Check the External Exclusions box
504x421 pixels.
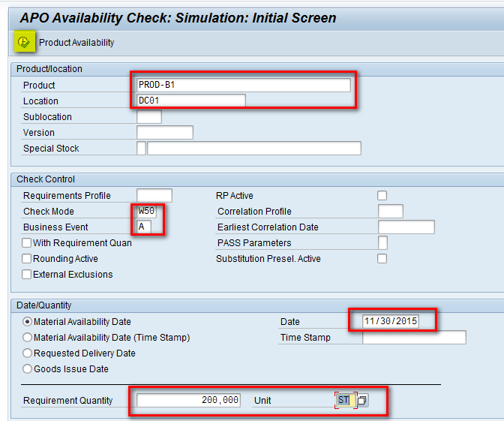tap(27, 274)
